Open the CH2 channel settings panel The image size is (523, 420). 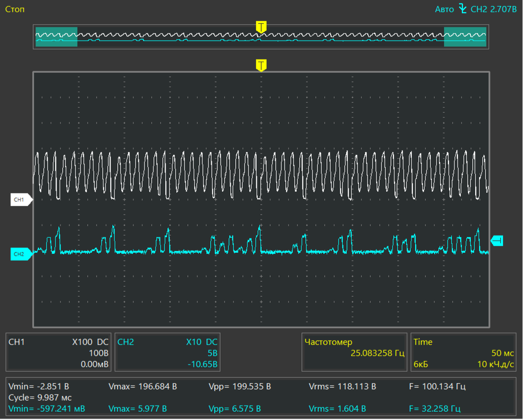[167, 352]
